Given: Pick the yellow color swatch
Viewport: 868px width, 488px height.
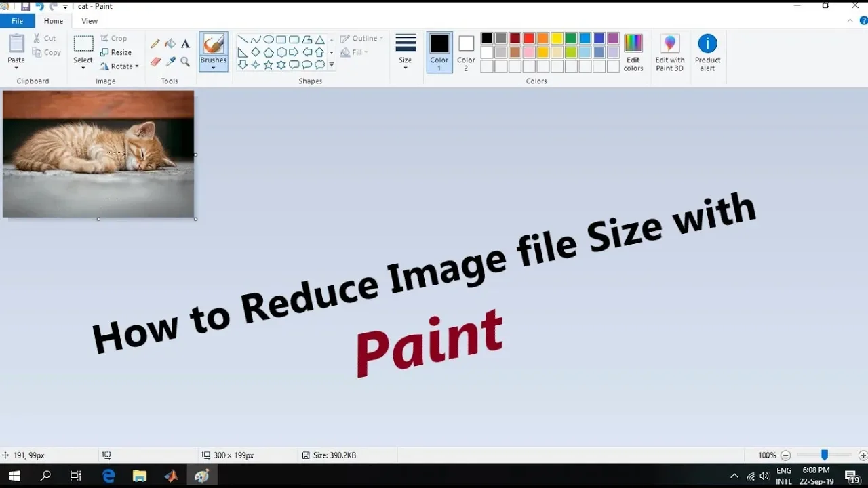Looking at the screenshot, I should pyautogui.click(x=557, y=39).
